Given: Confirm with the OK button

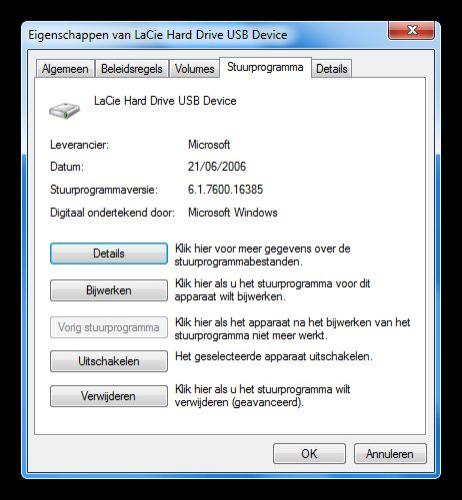Looking at the screenshot, I should [309, 454].
